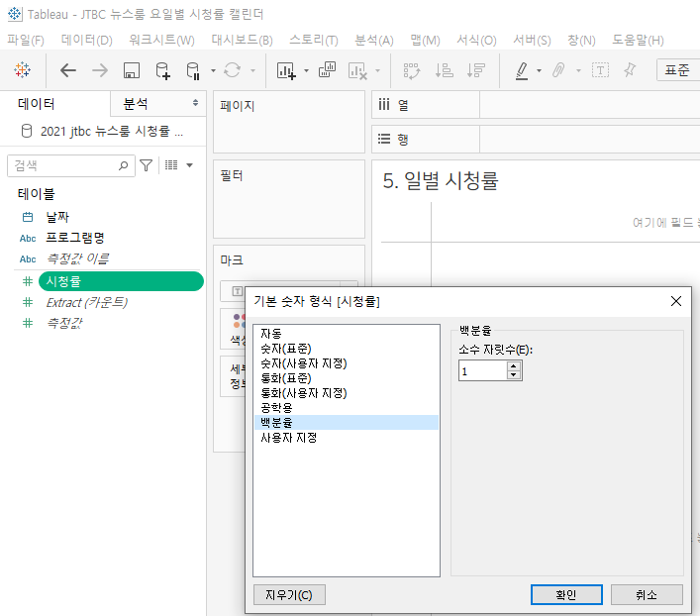Click the 지우기(C) clear button
This screenshot has height=616, width=700.
[x=289, y=595]
